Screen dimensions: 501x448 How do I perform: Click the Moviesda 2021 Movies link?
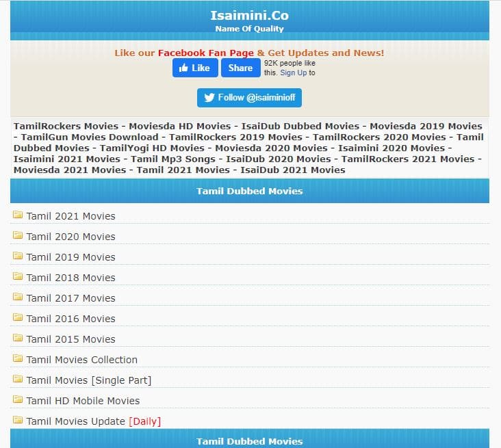coord(70,170)
